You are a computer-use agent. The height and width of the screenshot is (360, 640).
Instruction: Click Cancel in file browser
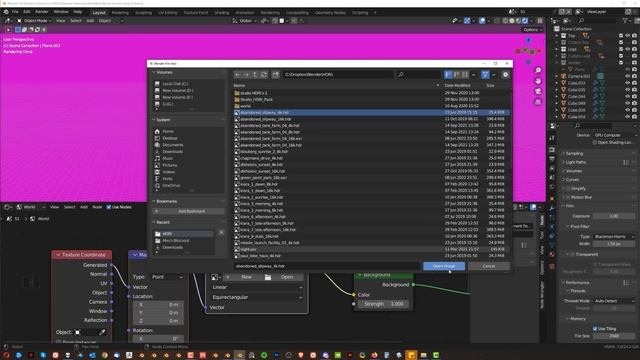point(489,266)
